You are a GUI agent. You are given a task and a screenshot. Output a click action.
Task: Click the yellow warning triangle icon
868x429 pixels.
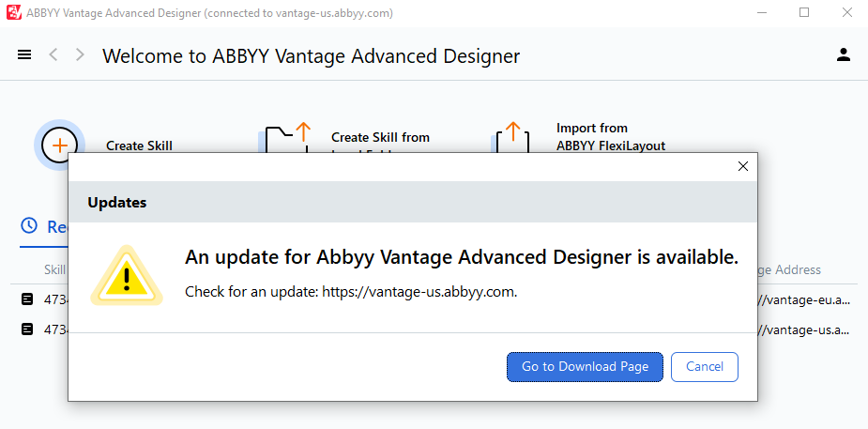point(127,276)
